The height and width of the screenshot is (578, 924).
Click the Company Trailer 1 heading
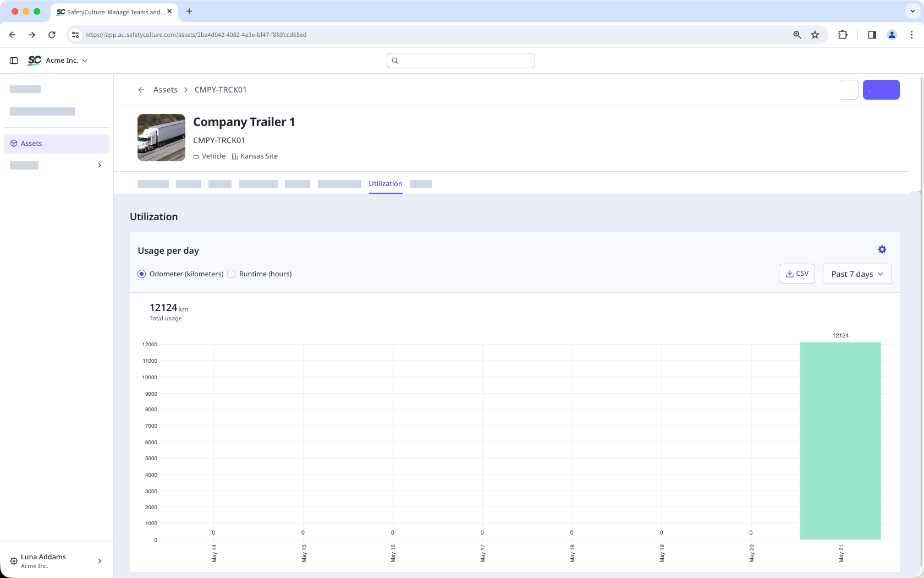point(244,122)
